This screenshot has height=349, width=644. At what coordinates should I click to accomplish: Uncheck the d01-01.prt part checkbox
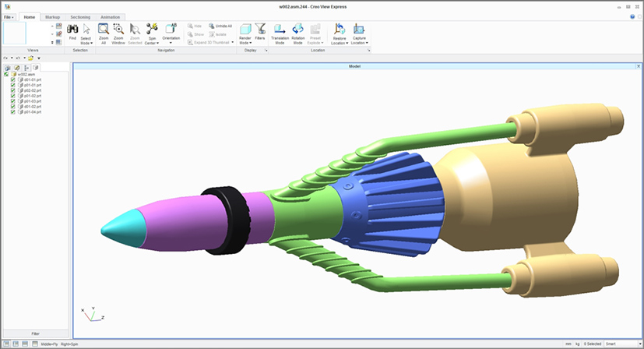(x=12, y=79)
